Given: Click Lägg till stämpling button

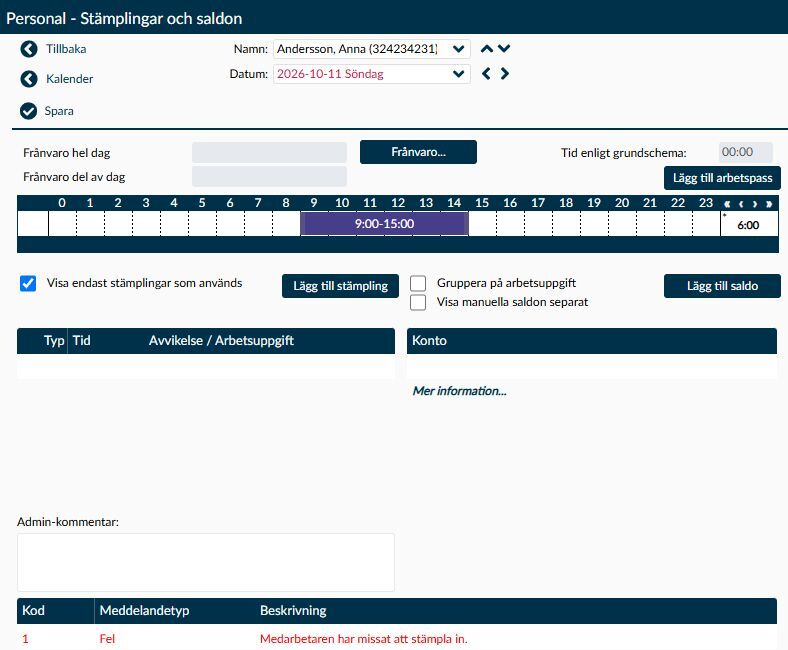Looking at the screenshot, I should pos(340,286).
